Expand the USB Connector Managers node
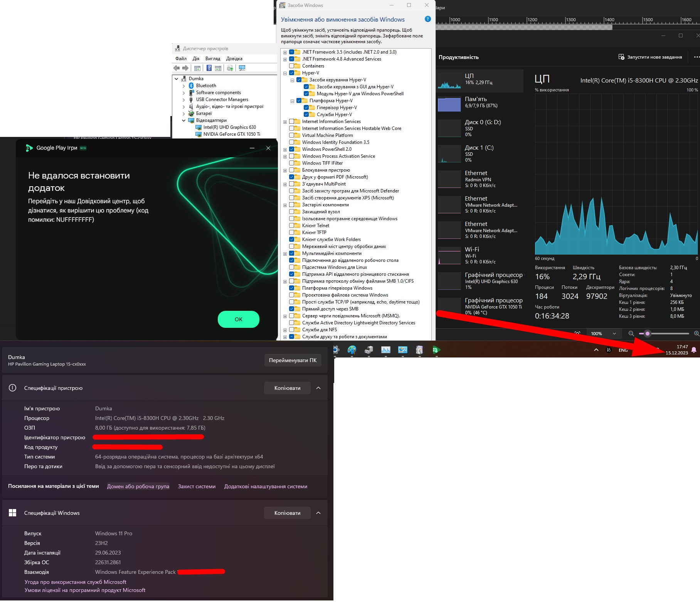 tap(183, 99)
